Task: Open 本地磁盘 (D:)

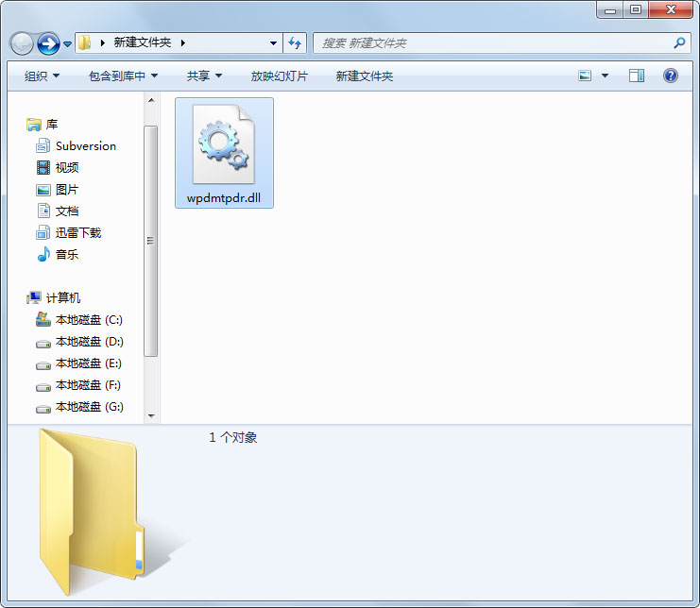Action: (90, 342)
